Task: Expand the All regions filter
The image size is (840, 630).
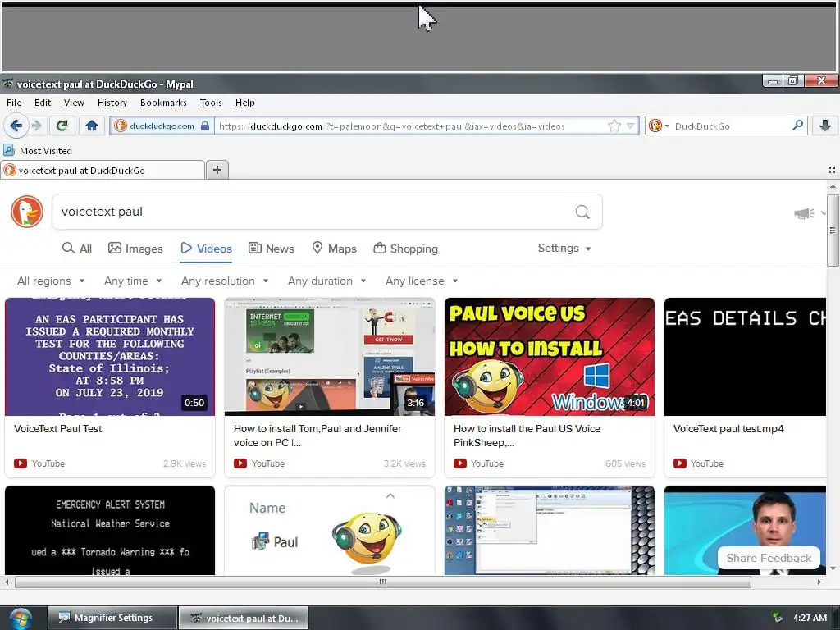Action: (51, 281)
